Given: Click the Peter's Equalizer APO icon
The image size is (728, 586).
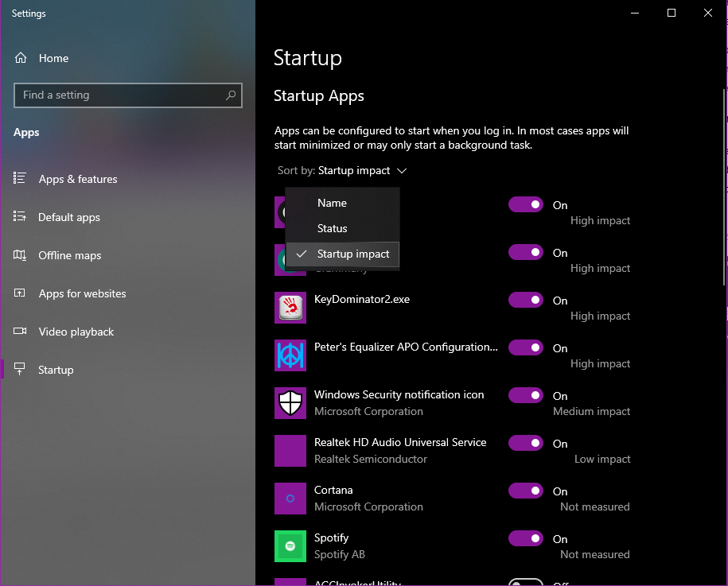Looking at the screenshot, I should coord(290,355).
